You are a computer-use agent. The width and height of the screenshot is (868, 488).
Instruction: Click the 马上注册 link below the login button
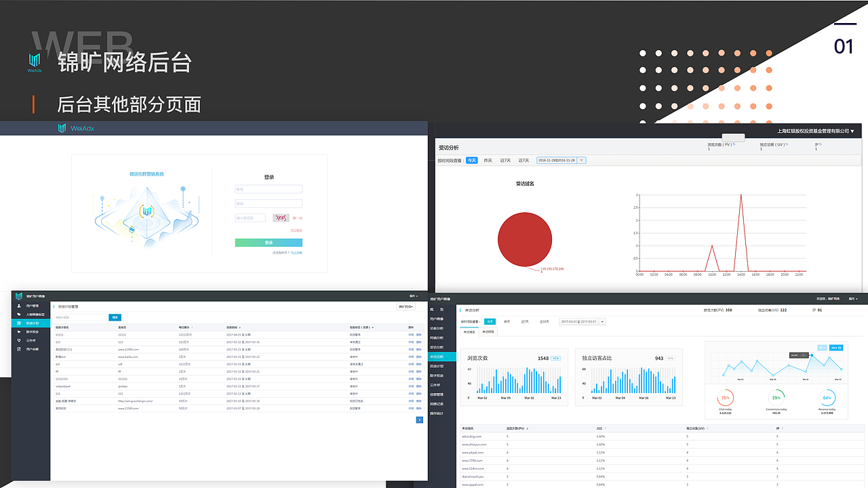[297, 253]
